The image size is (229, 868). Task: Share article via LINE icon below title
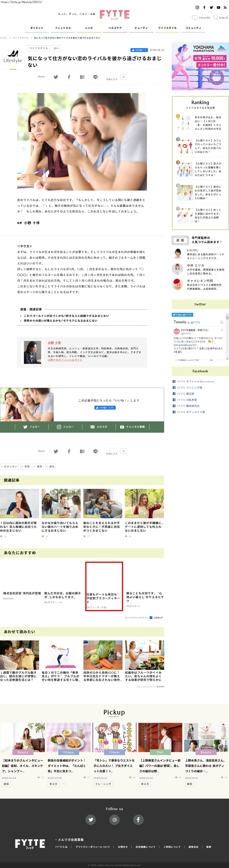click(x=95, y=77)
